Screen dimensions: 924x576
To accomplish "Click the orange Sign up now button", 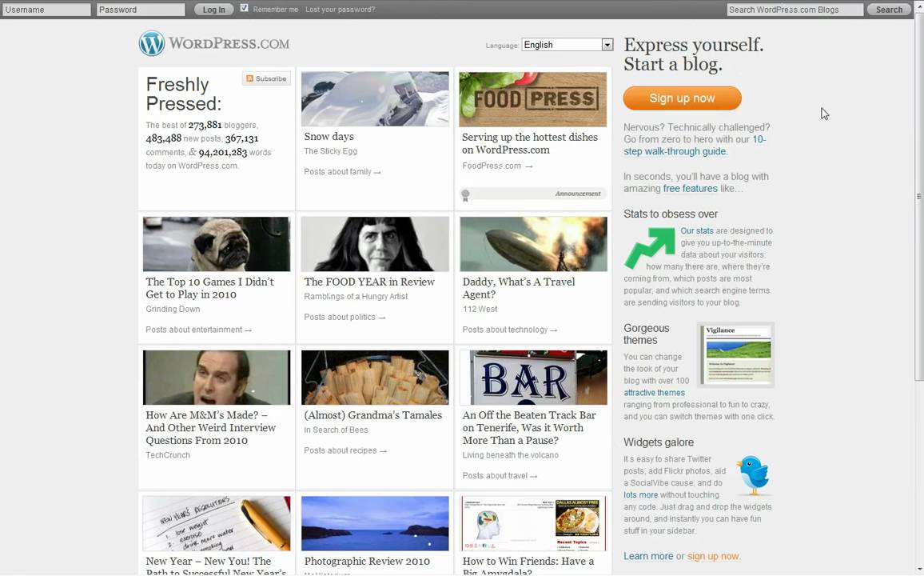I will coord(682,98).
